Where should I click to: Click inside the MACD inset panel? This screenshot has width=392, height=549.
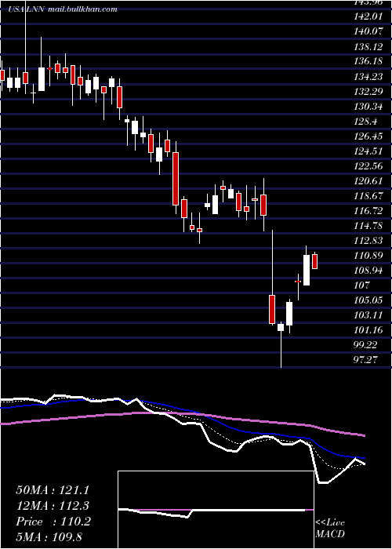click(x=216, y=510)
